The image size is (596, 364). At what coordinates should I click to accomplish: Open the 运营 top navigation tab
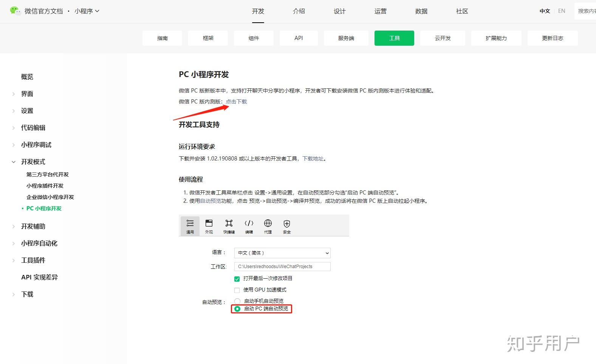point(381,11)
